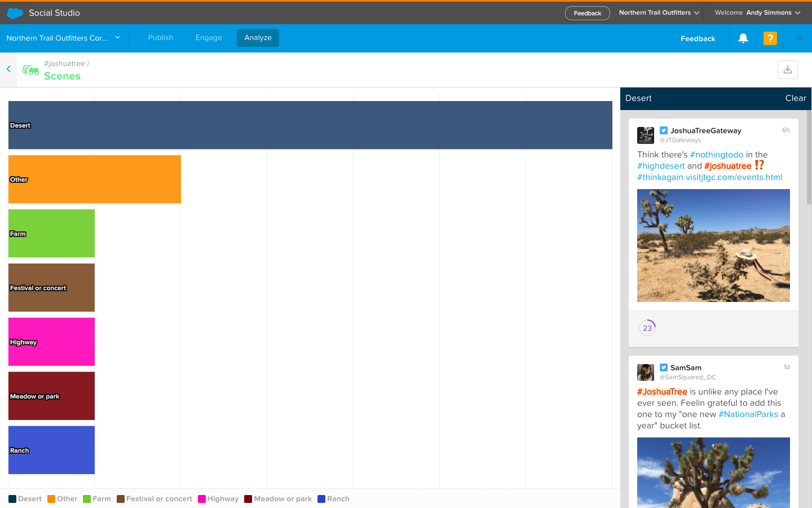Select the Desert bar in the chart

[310, 125]
